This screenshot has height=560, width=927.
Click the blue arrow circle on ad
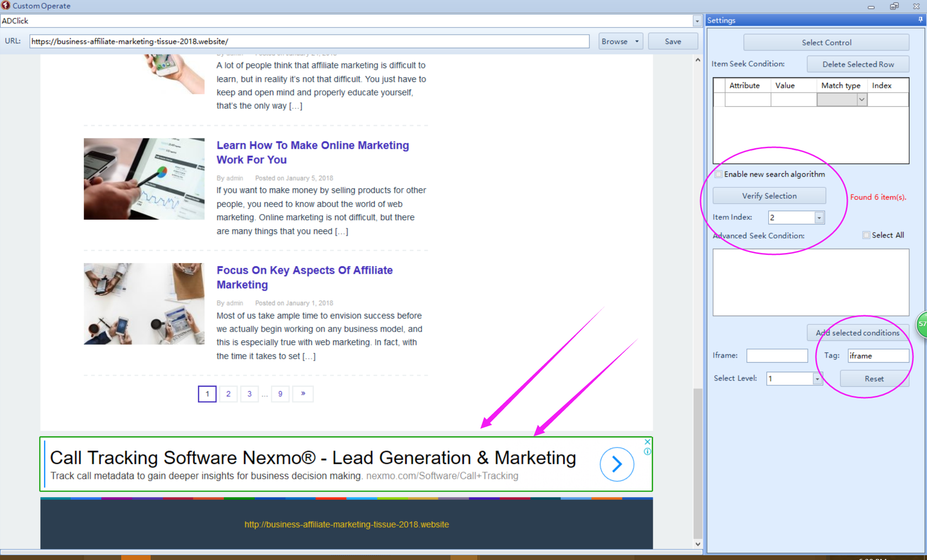tap(617, 464)
